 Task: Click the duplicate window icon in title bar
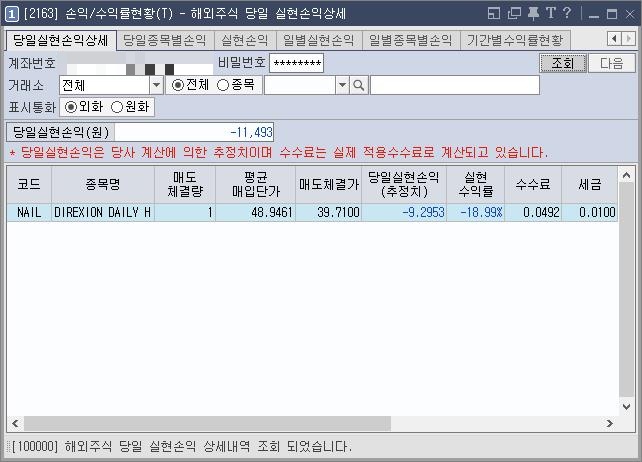[x=514, y=13]
